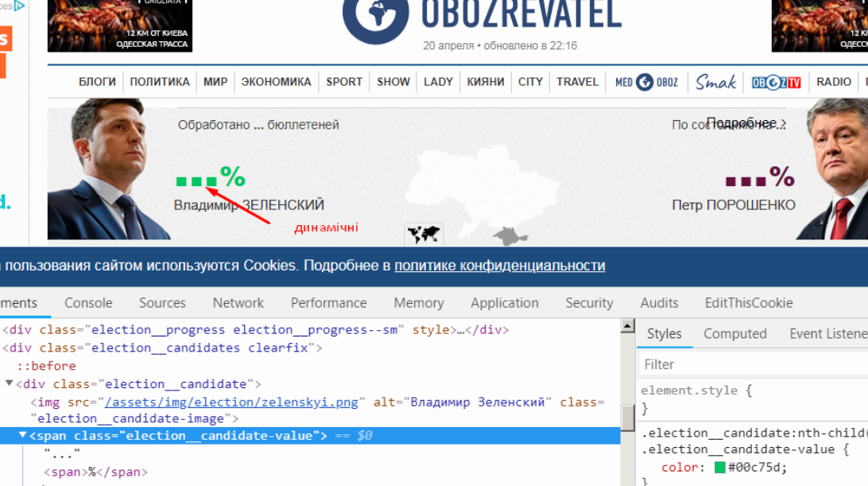Screen dimensions: 868x486
Task: Click the Обработано ... бюллетеней text
Action: (258, 125)
